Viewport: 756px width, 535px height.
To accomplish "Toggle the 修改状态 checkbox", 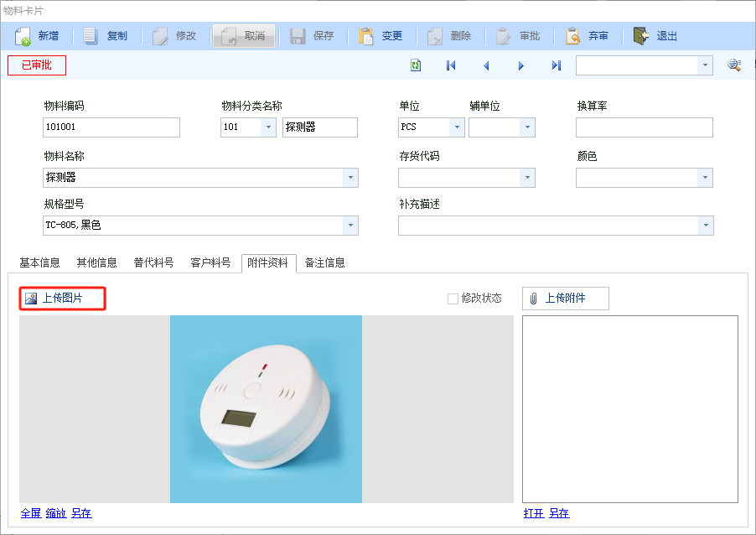I will click(x=453, y=299).
